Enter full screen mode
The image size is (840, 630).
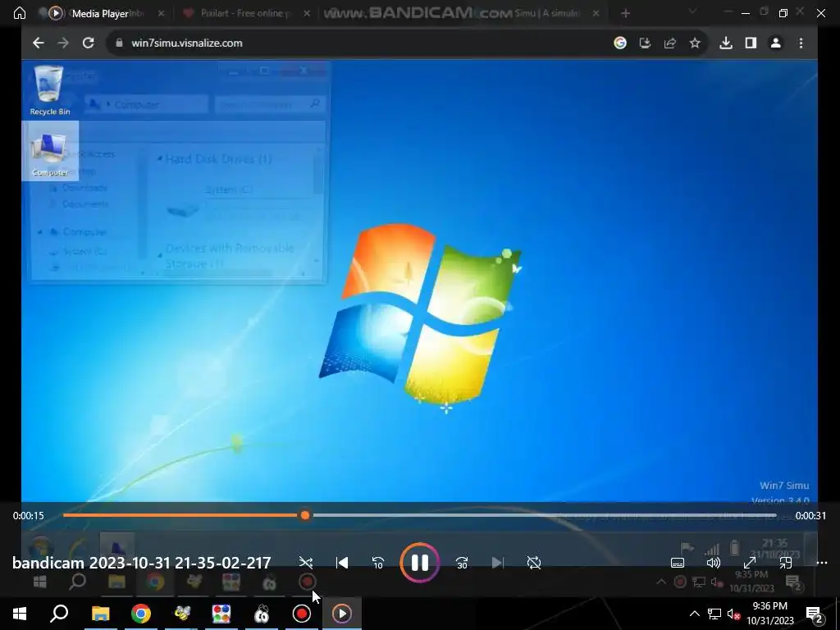(750, 563)
